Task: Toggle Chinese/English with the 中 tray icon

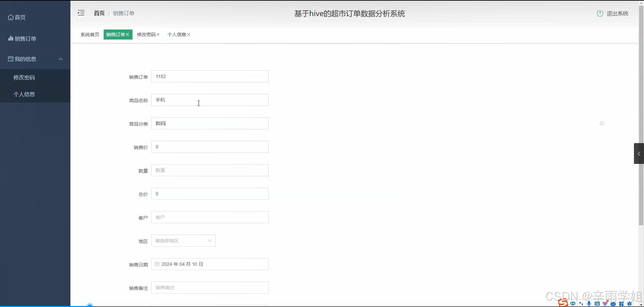Action: click(x=573, y=303)
